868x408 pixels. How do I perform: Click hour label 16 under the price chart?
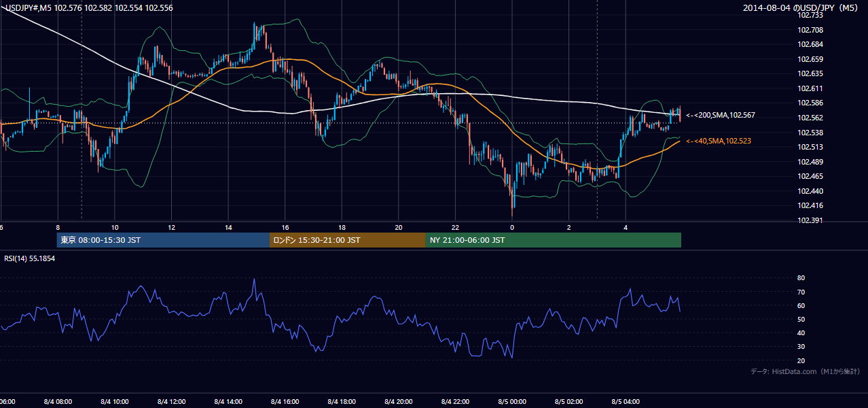285,227
